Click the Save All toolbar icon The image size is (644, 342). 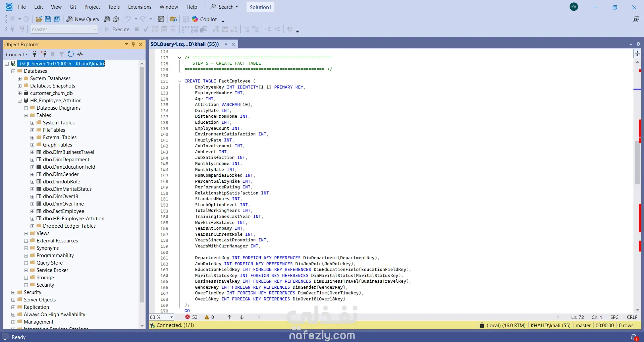click(57, 19)
